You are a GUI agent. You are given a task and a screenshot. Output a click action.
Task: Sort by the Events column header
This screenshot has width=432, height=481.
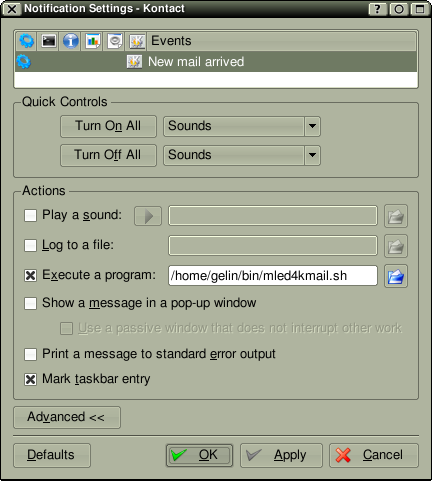click(x=282, y=41)
